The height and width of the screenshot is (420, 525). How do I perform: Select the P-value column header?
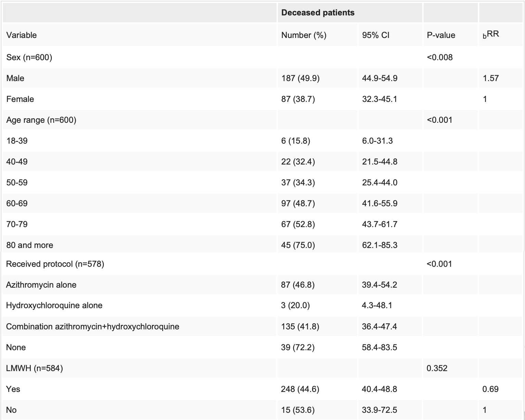[441, 35]
